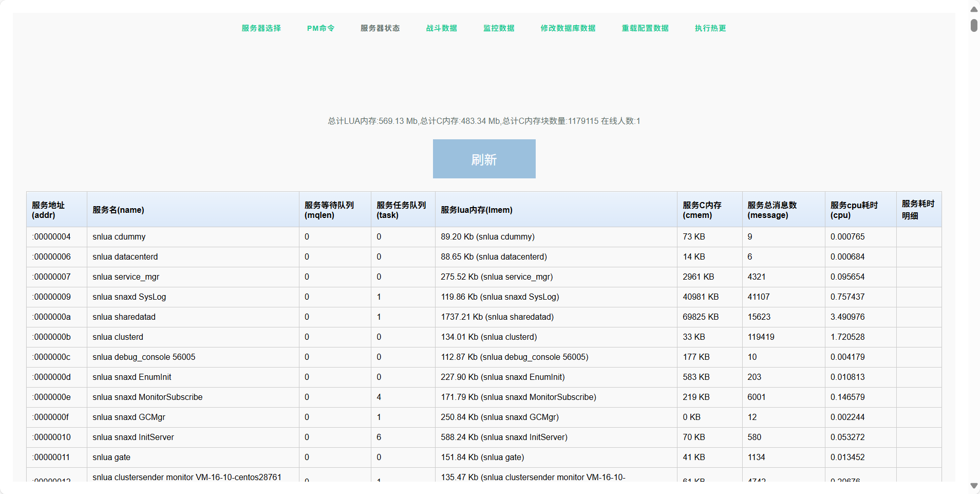
Task: Click the 服务总消息数(message) column header
Action: 771,210
